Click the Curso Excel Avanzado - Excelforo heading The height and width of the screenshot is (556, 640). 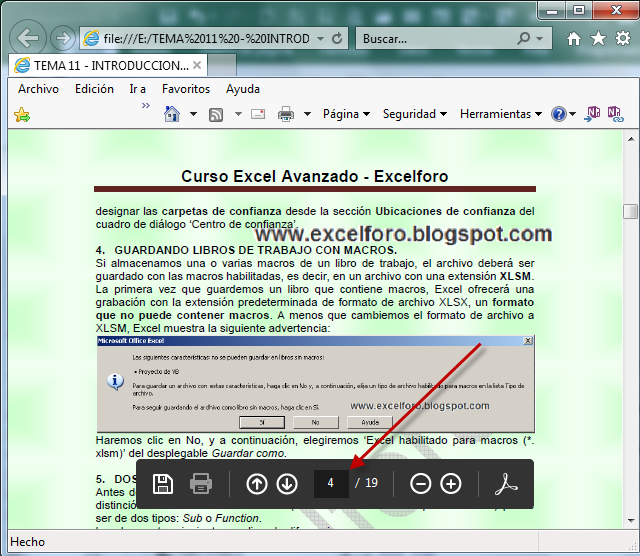pyautogui.click(x=315, y=176)
